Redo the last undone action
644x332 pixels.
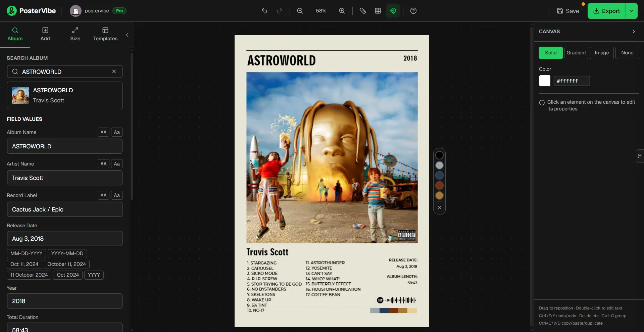pyautogui.click(x=280, y=11)
